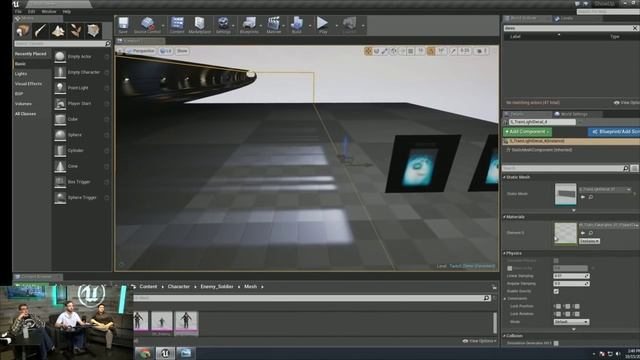Open Source Control from the toolbar
Image resolution: width=640 pixels, height=360 pixels.
coord(147,25)
